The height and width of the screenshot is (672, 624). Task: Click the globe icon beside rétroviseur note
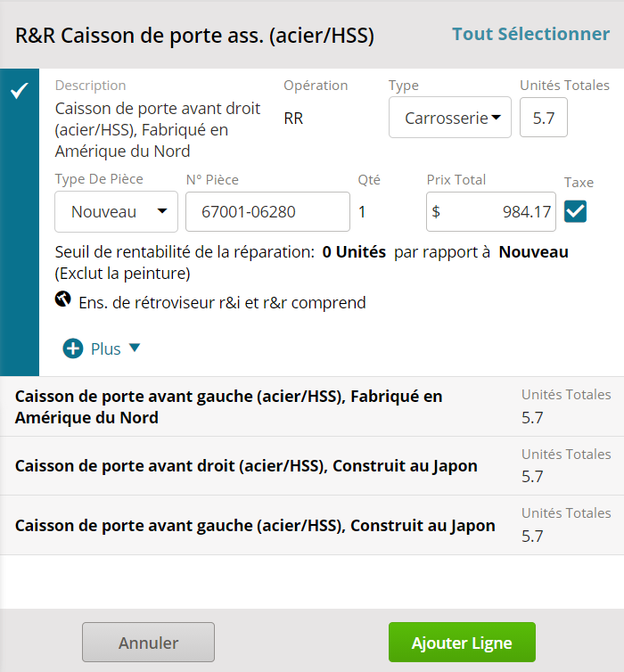[x=63, y=299]
